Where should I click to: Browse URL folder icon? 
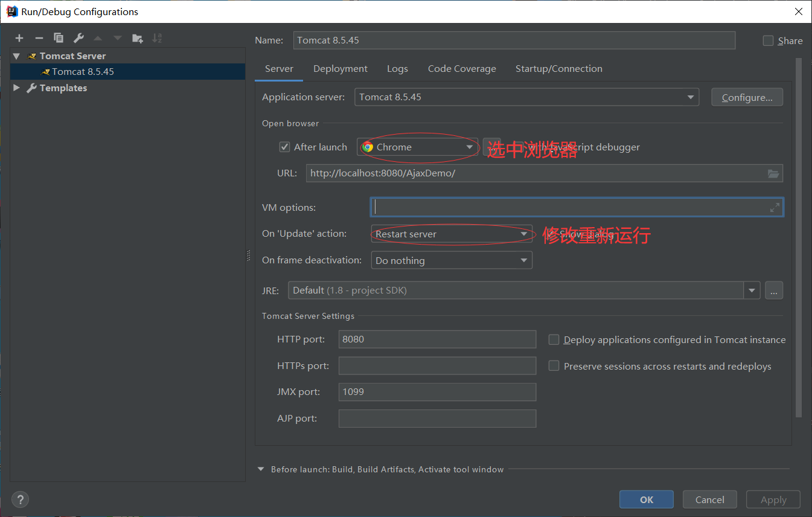pos(773,173)
